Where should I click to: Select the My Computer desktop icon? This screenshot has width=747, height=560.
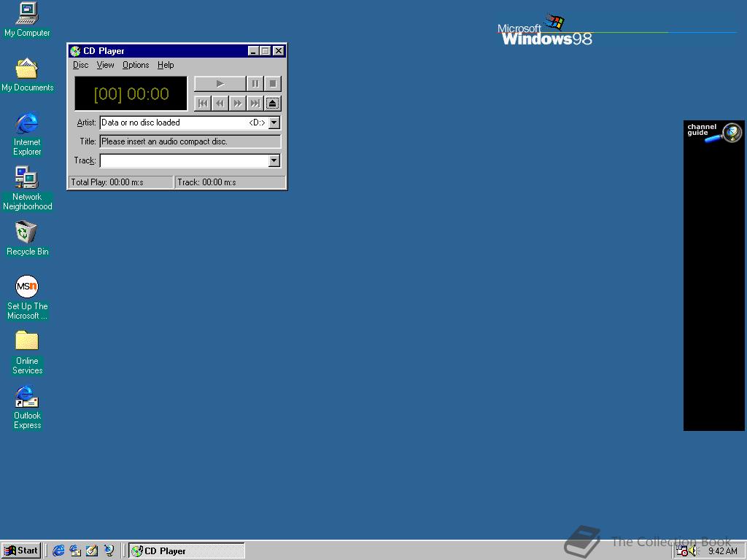click(x=27, y=20)
